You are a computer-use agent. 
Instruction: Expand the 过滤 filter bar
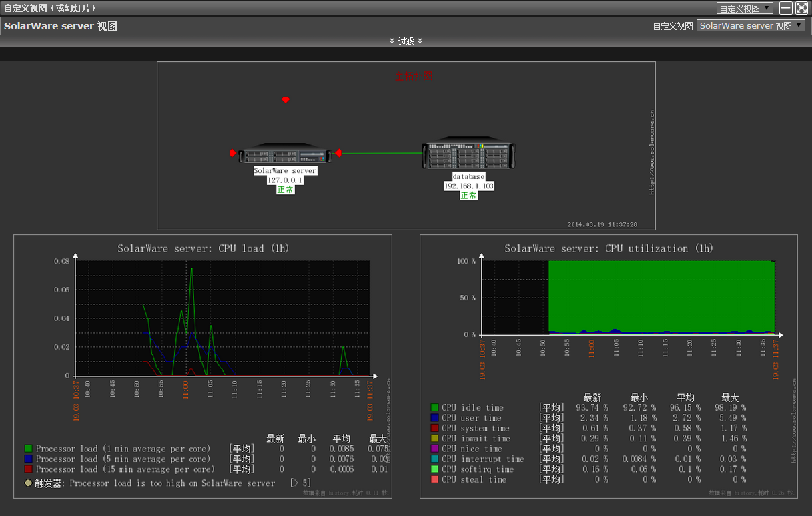coord(406,41)
